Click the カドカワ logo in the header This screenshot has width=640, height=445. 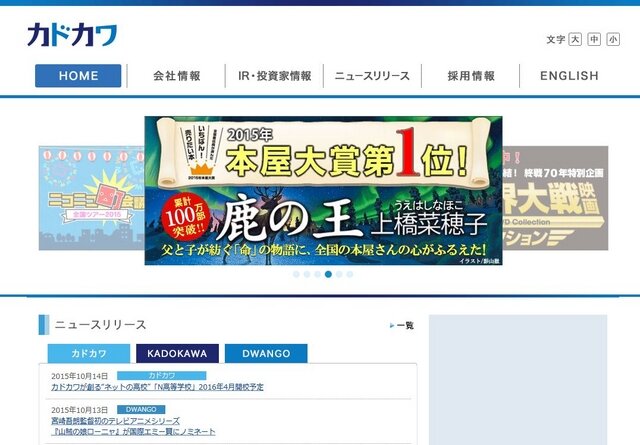[72, 35]
